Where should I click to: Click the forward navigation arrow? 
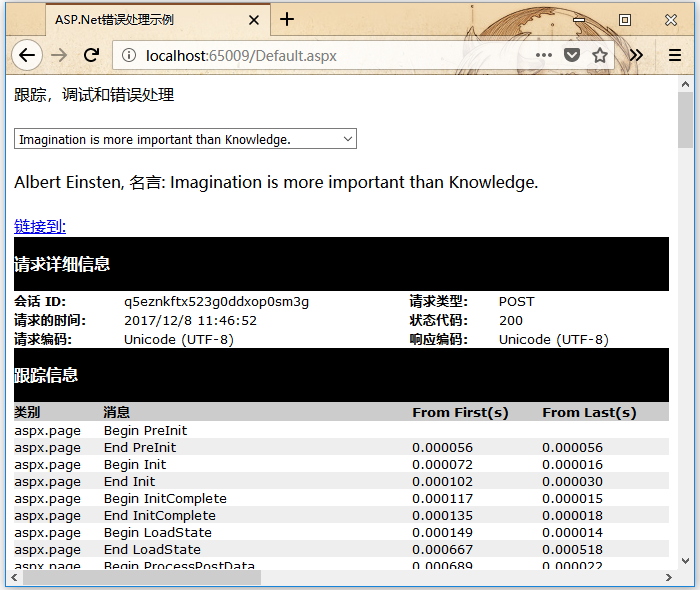[x=59, y=56]
